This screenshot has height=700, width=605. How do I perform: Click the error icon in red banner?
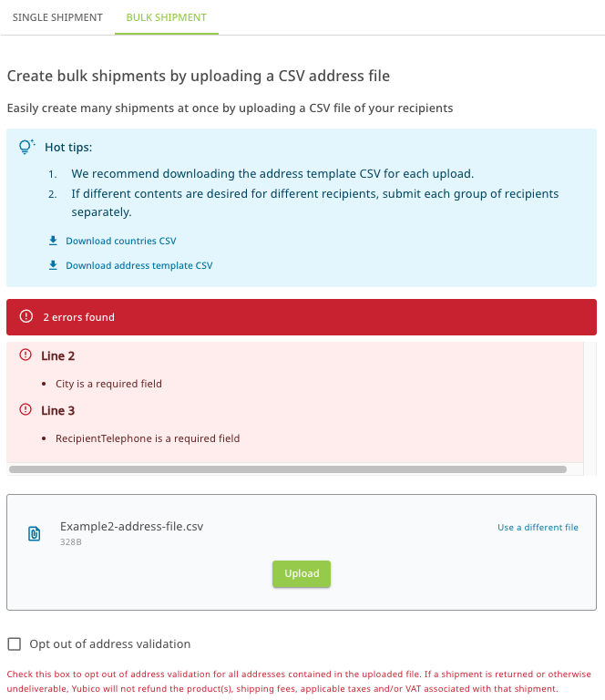26,317
